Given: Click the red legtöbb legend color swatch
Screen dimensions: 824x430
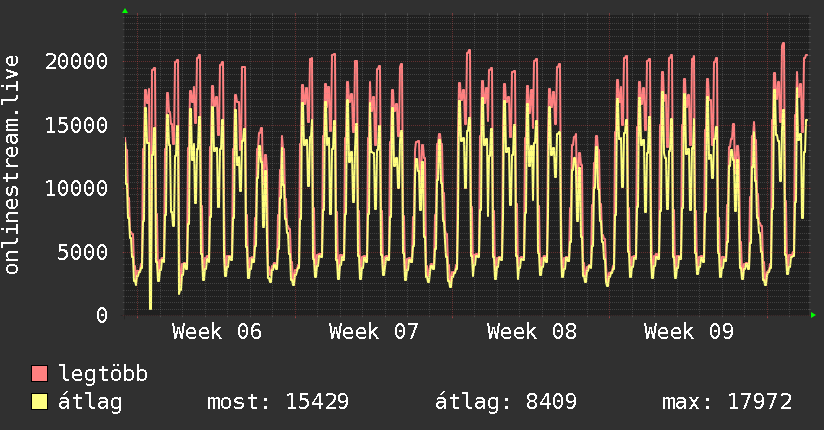Looking at the screenshot, I should [x=40, y=374].
